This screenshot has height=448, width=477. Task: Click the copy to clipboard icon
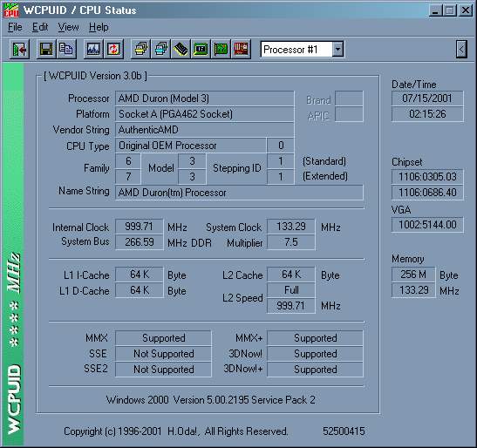click(66, 49)
